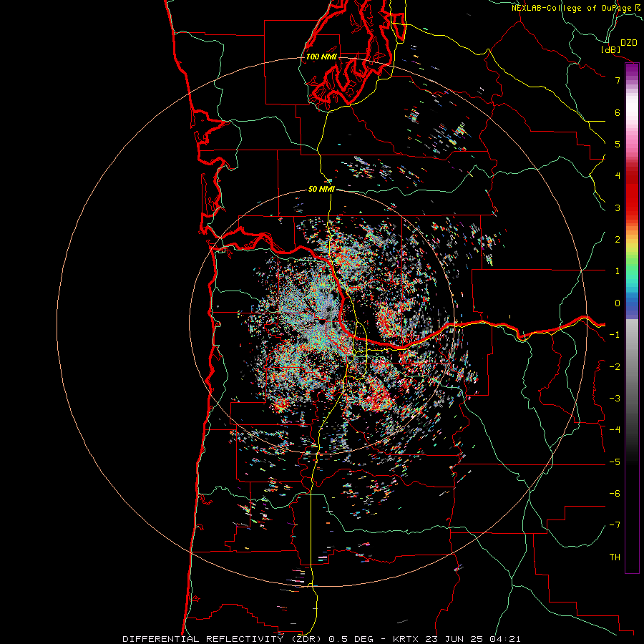Click the "-4" value on the color scale
Viewport: 644px width, 644px height.
click(x=615, y=429)
